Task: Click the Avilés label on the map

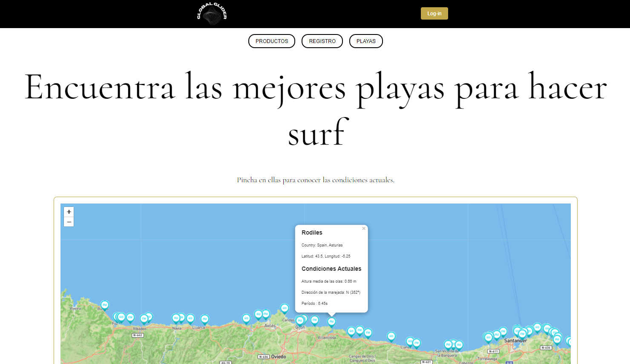Action: [x=270, y=326]
